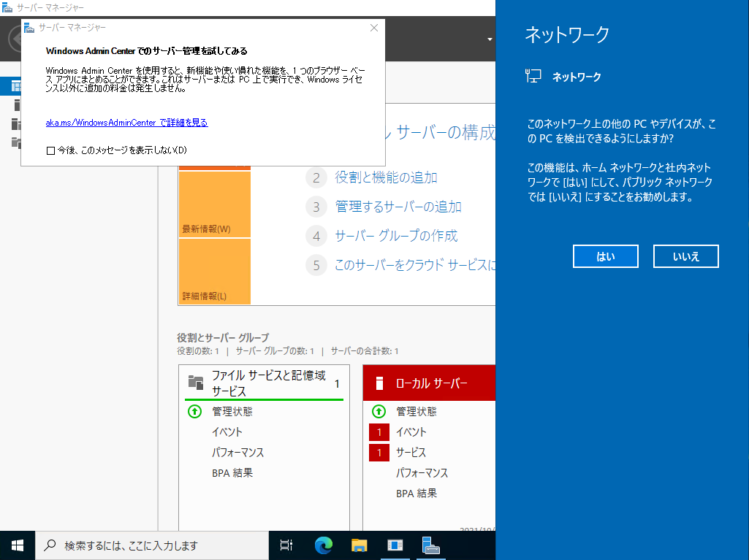Click the dialog's Server Manager title icon
Viewport: 749px width, 560px height.
(29, 28)
